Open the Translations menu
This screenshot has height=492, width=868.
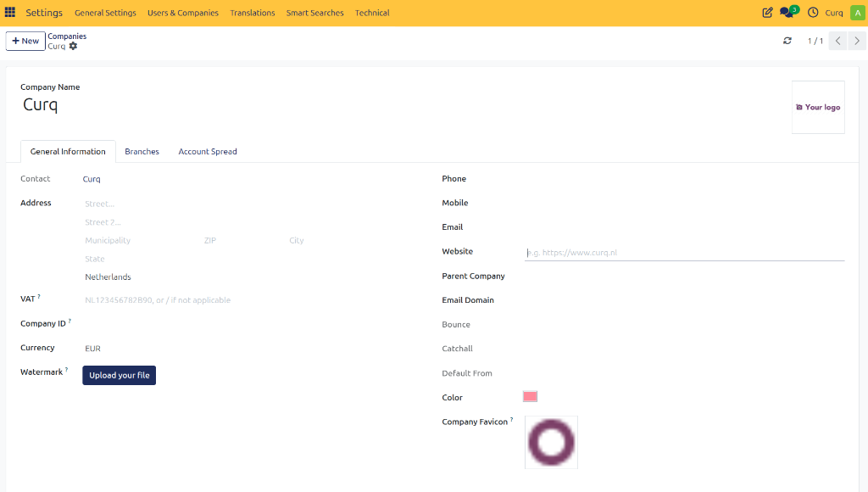click(x=253, y=13)
